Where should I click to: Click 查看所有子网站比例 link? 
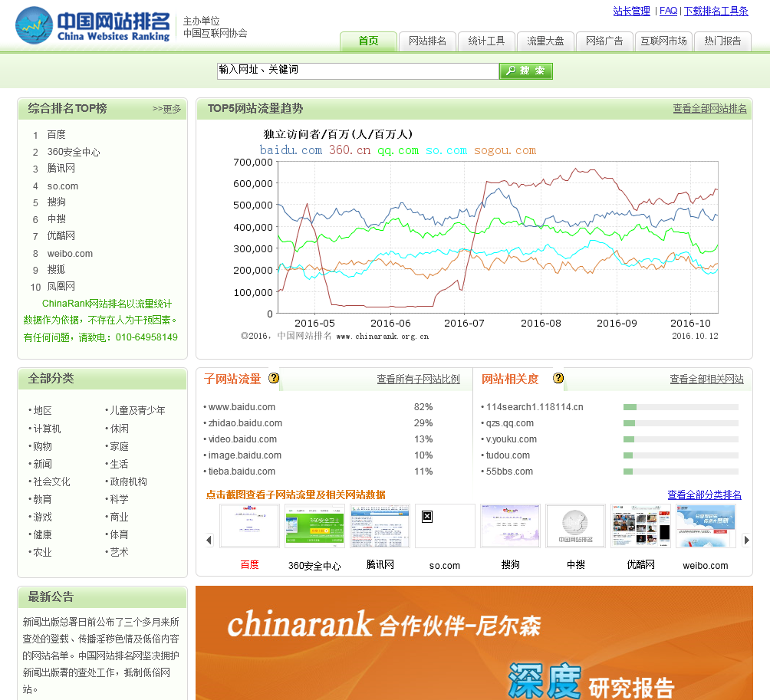[418, 379]
